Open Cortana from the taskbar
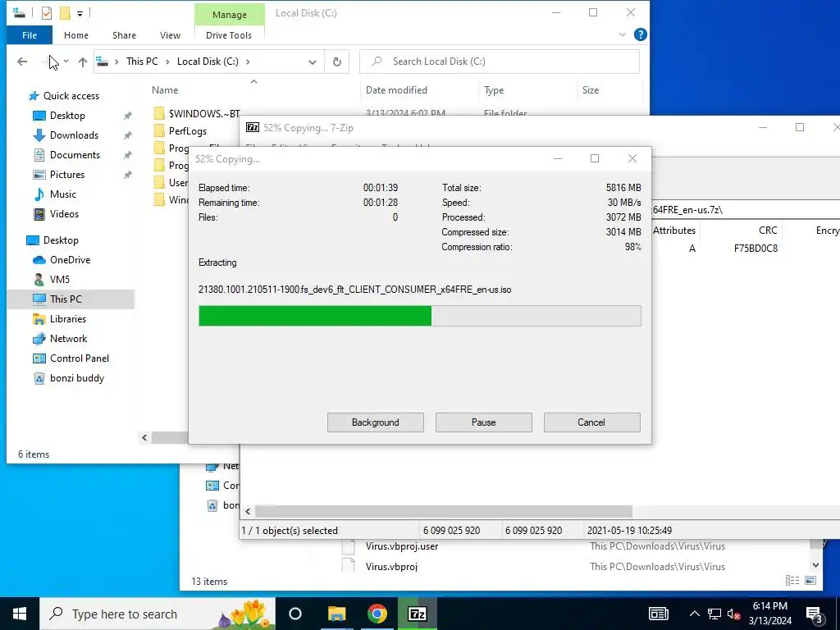840x630 pixels. [295, 614]
